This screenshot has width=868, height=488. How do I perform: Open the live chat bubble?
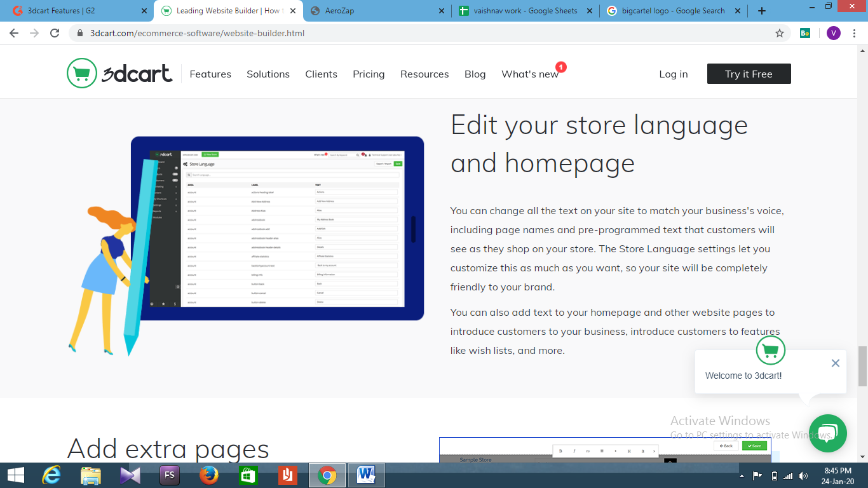[x=828, y=433]
